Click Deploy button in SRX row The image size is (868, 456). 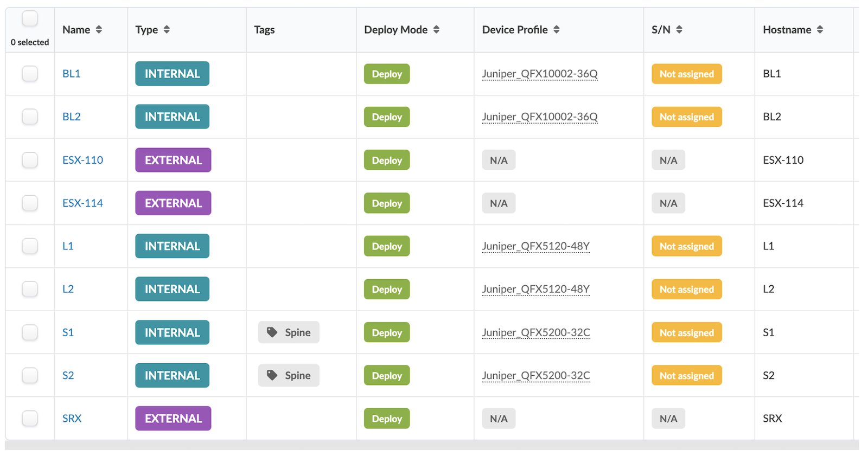tap(387, 419)
